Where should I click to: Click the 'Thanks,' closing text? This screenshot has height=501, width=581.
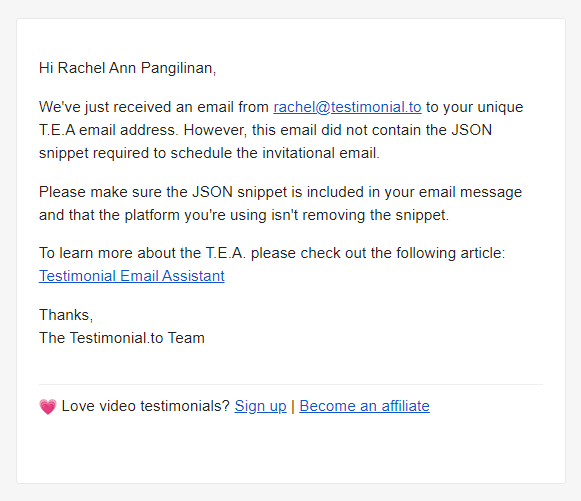tap(66, 315)
